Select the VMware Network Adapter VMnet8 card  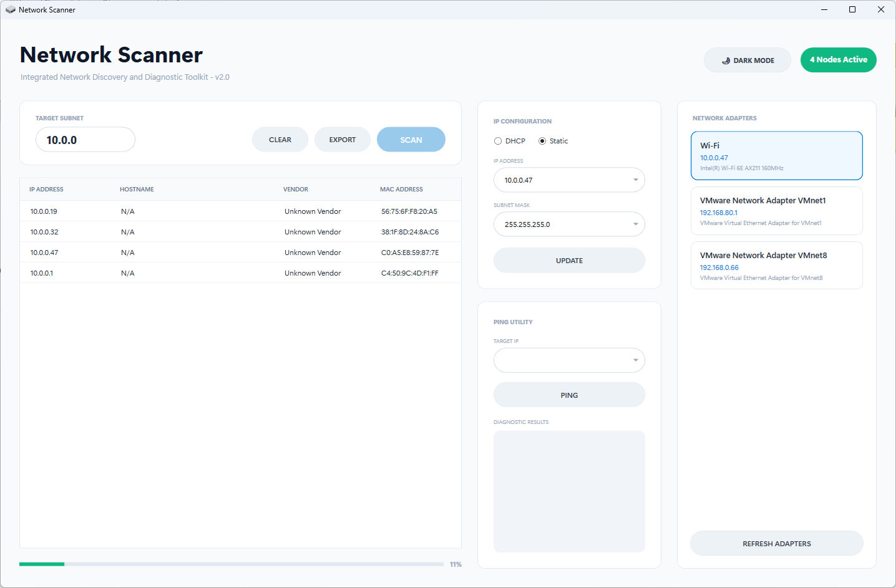(x=777, y=266)
